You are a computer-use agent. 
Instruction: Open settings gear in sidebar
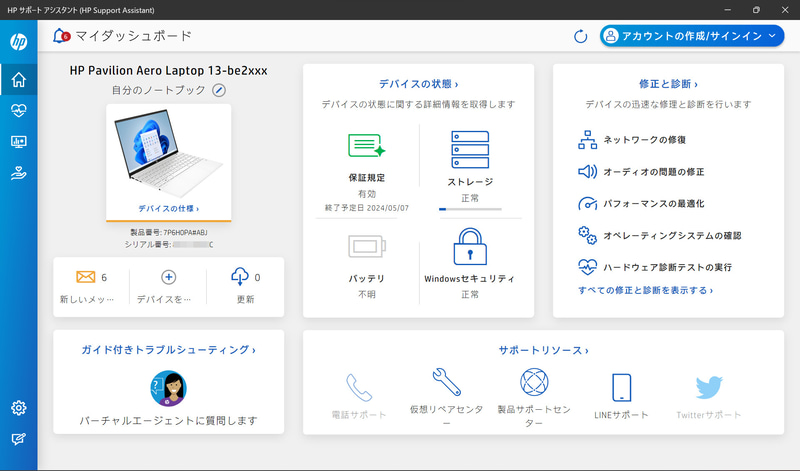tap(19, 408)
